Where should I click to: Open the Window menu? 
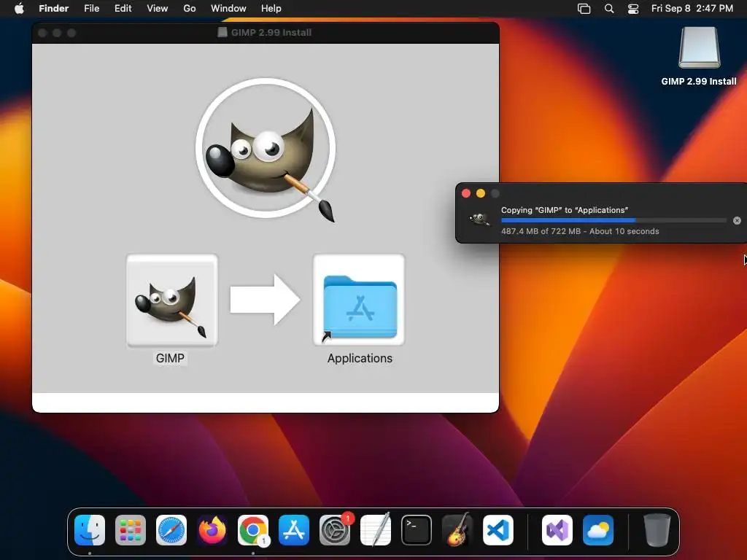coord(228,8)
